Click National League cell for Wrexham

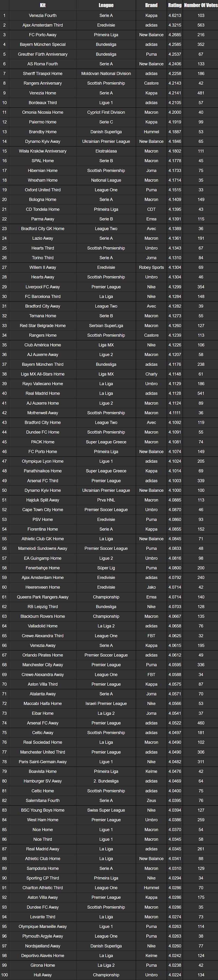pos(106,180)
